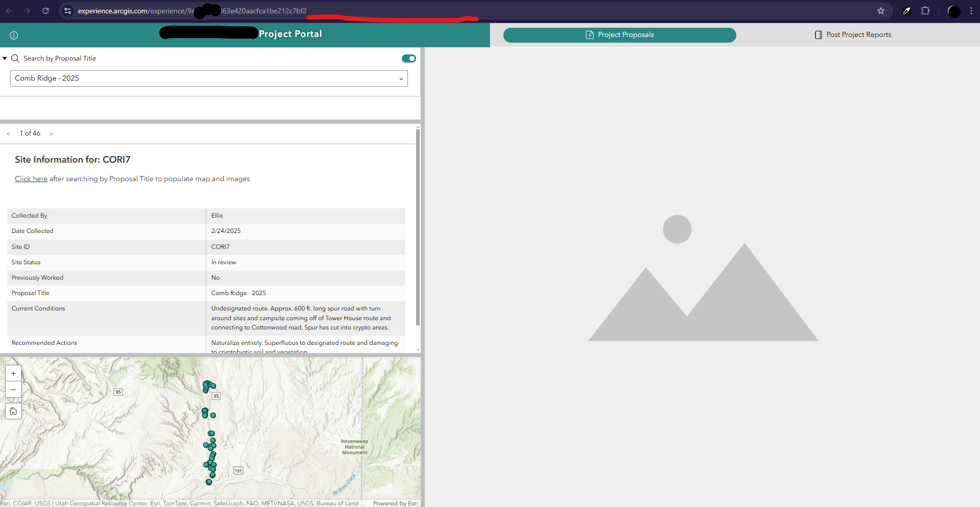Click the search magnifier icon
The image size is (980, 507).
coord(15,58)
